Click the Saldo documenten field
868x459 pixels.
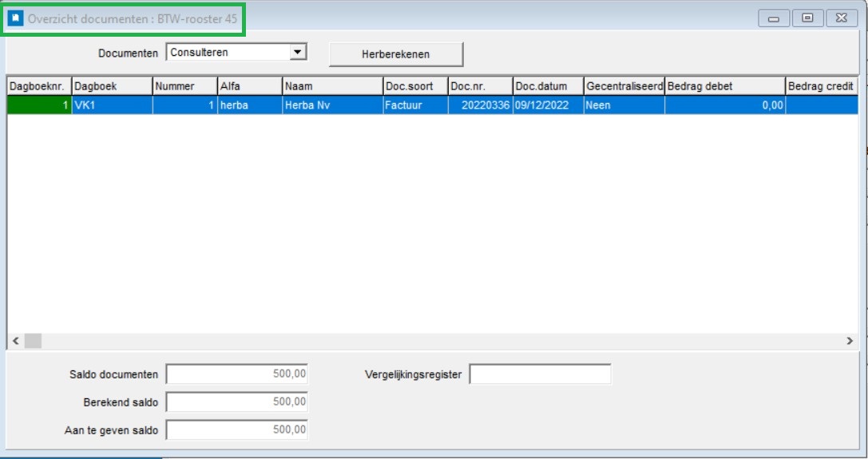[237, 374]
